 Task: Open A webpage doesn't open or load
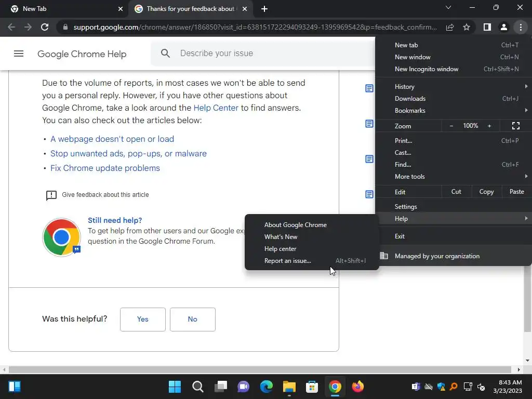tap(112, 139)
